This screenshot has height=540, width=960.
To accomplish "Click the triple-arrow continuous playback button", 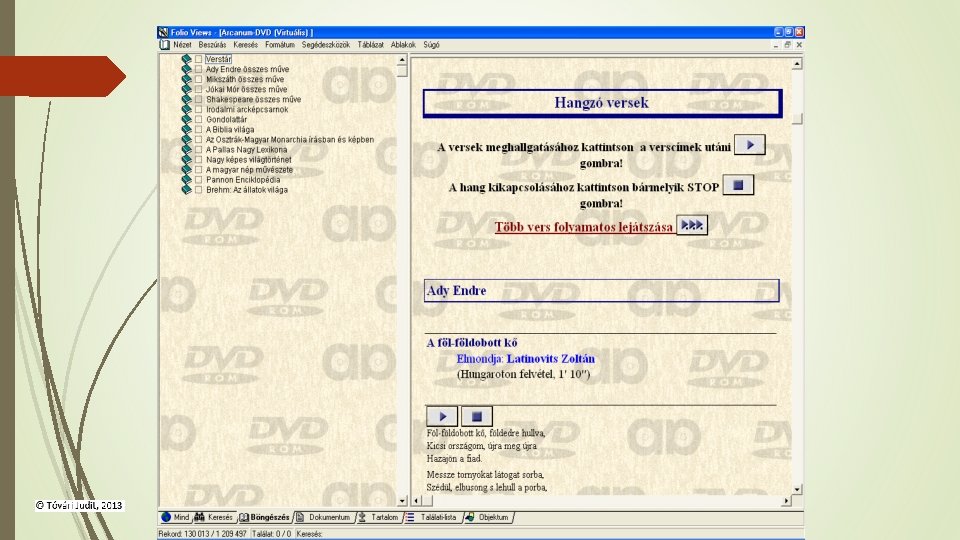I will 692,225.
